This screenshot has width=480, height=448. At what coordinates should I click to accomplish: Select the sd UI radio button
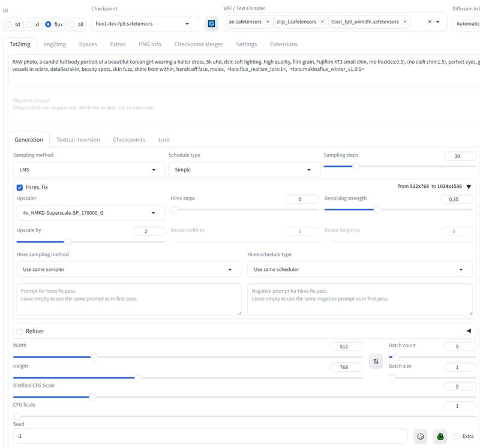[9, 24]
